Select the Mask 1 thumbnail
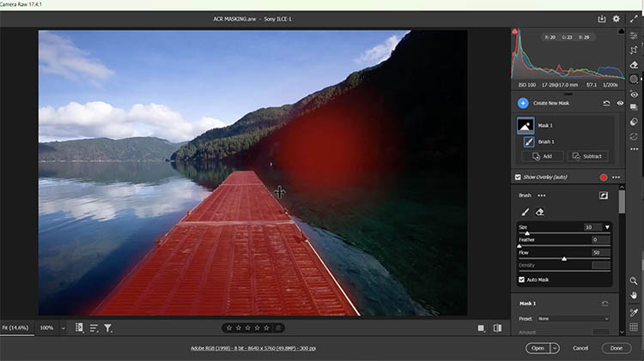Image resolution: width=644 pixels, height=361 pixels. (x=526, y=125)
